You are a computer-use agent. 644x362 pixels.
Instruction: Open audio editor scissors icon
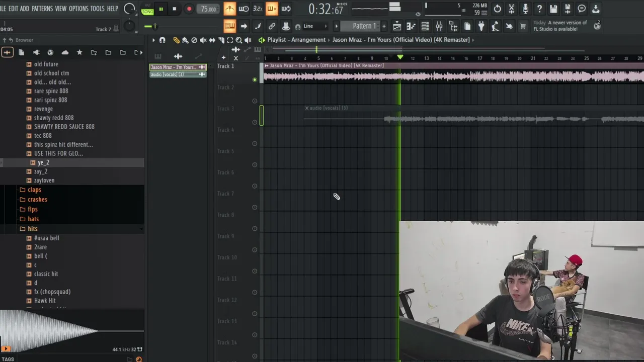coord(511,9)
